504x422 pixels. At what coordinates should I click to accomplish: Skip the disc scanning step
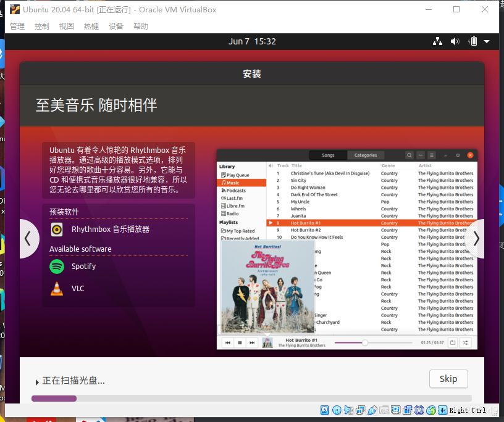[448, 379]
